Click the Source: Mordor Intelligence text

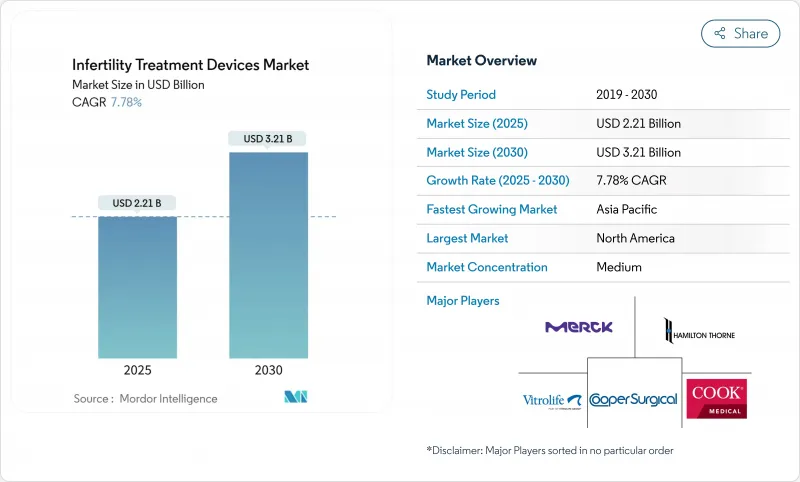tap(145, 398)
